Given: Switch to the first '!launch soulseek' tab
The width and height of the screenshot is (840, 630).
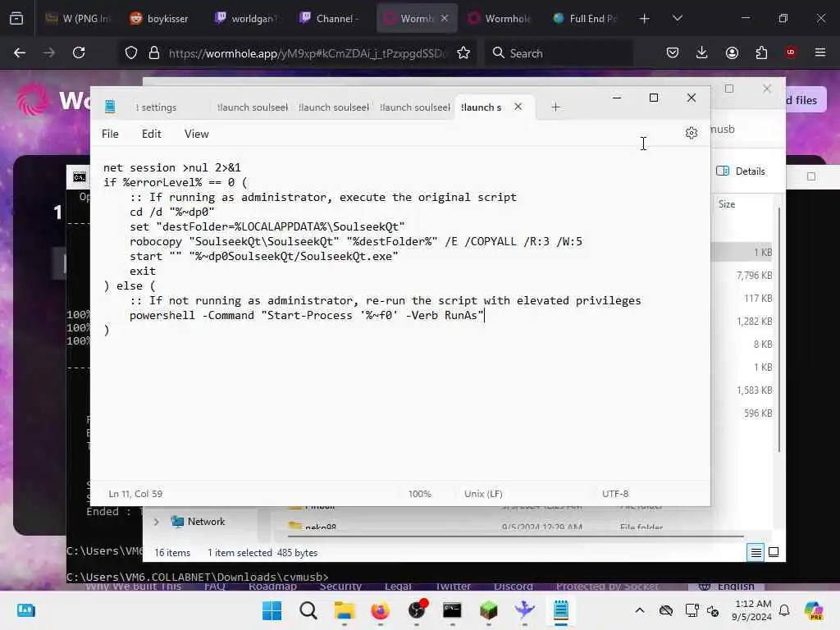Looking at the screenshot, I should pyautogui.click(x=253, y=107).
